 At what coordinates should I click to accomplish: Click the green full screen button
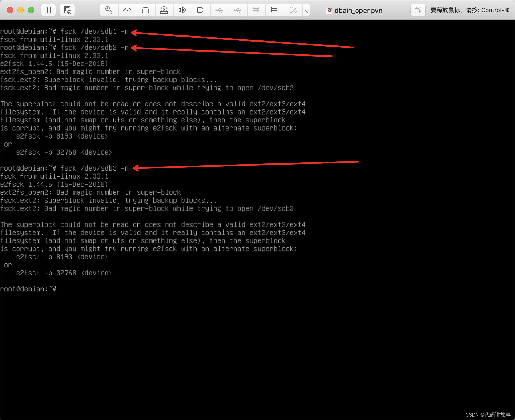click(31, 10)
